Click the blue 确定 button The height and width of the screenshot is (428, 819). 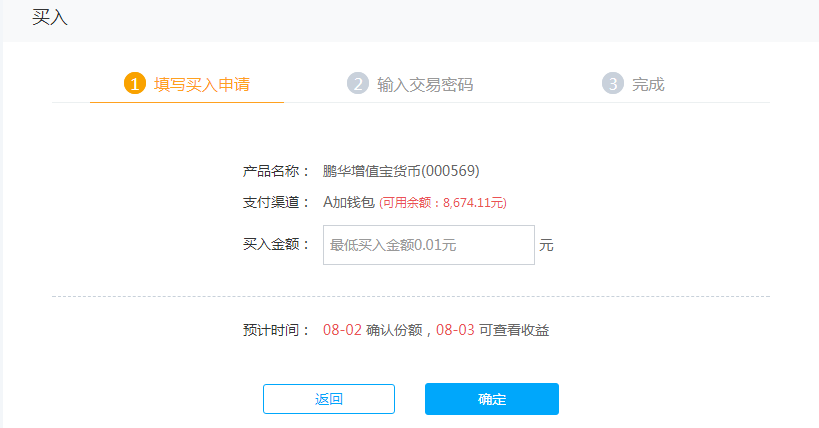[x=492, y=399]
